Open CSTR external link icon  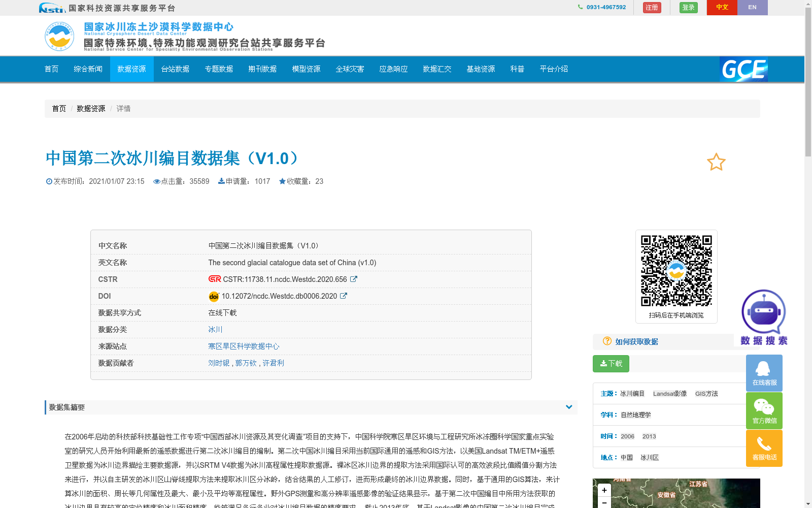[x=354, y=279]
